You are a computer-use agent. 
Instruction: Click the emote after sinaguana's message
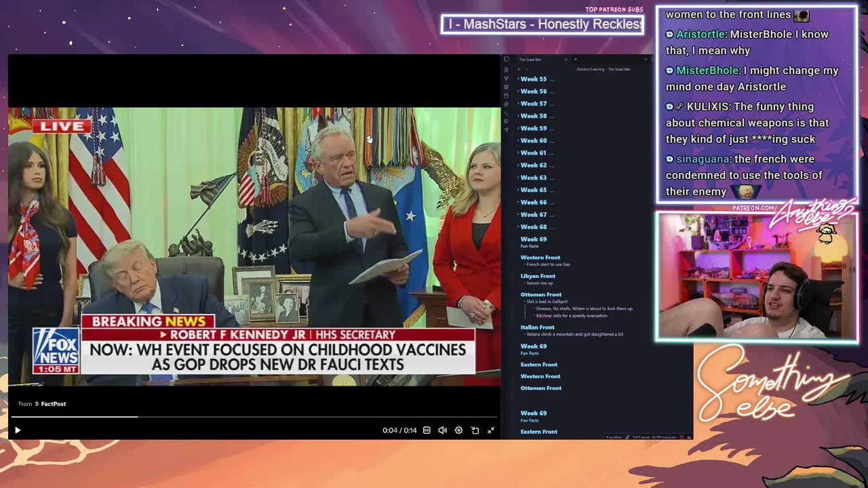746,192
